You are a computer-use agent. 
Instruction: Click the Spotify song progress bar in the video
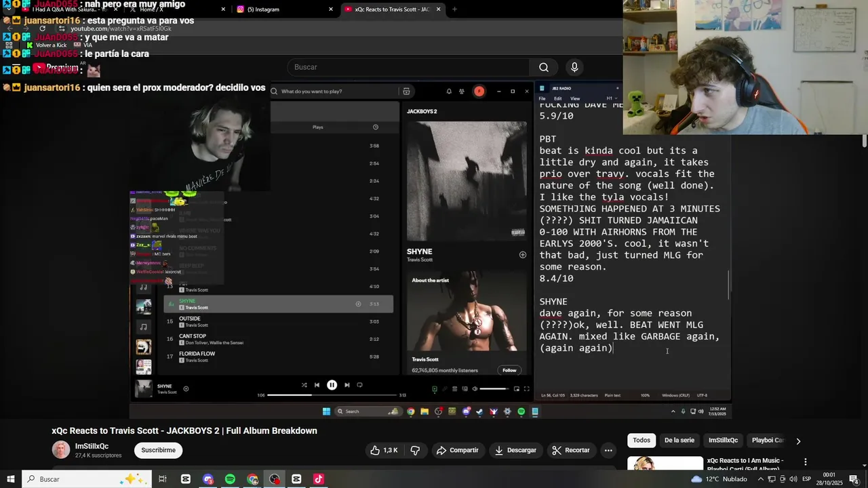tap(332, 395)
